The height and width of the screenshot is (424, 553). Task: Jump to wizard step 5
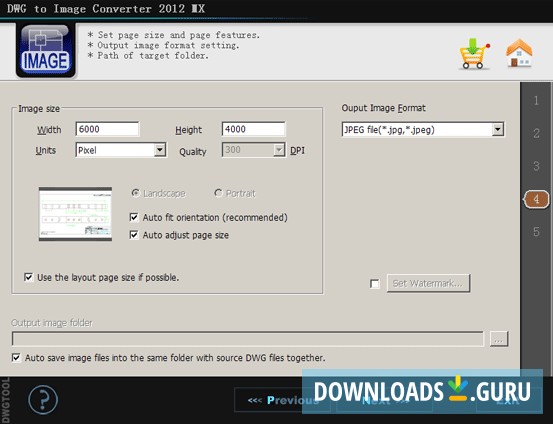536,232
